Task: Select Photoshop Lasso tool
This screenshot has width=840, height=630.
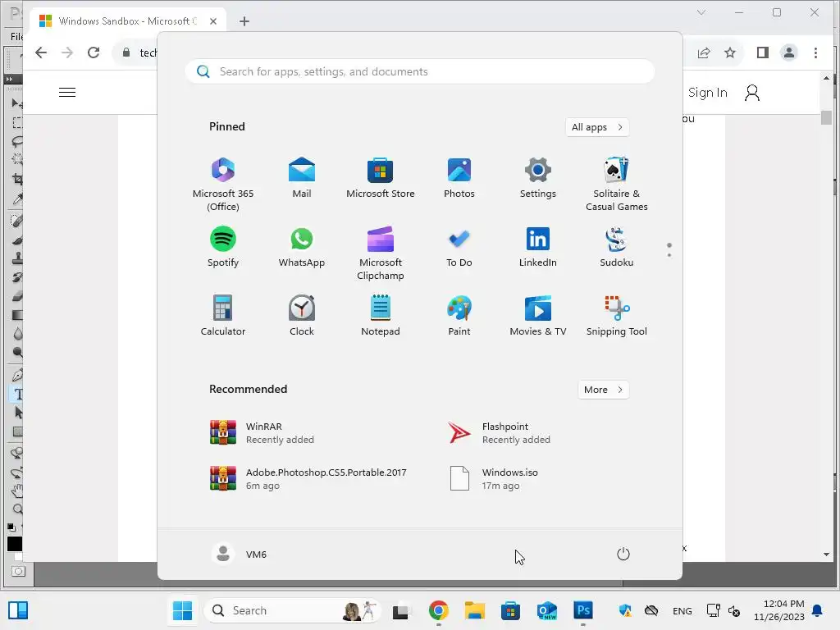Action: pos(18,141)
